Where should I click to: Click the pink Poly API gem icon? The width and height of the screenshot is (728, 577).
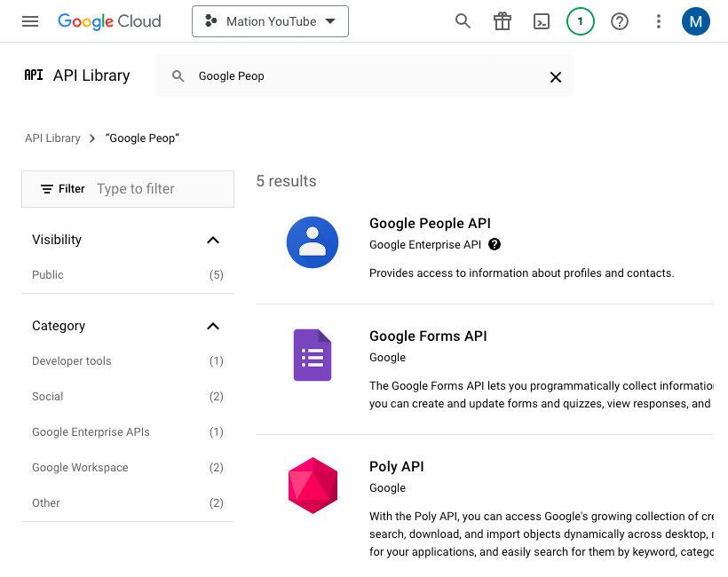point(313,486)
